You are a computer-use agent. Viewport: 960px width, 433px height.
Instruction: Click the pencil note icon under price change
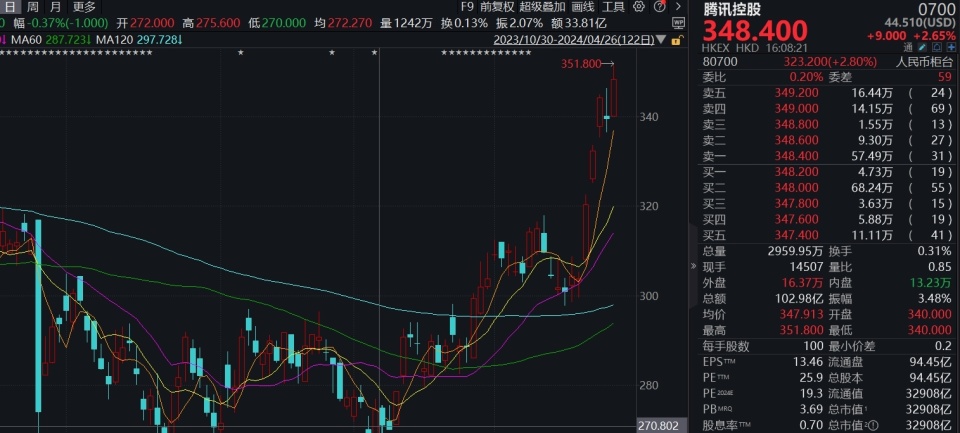923,47
